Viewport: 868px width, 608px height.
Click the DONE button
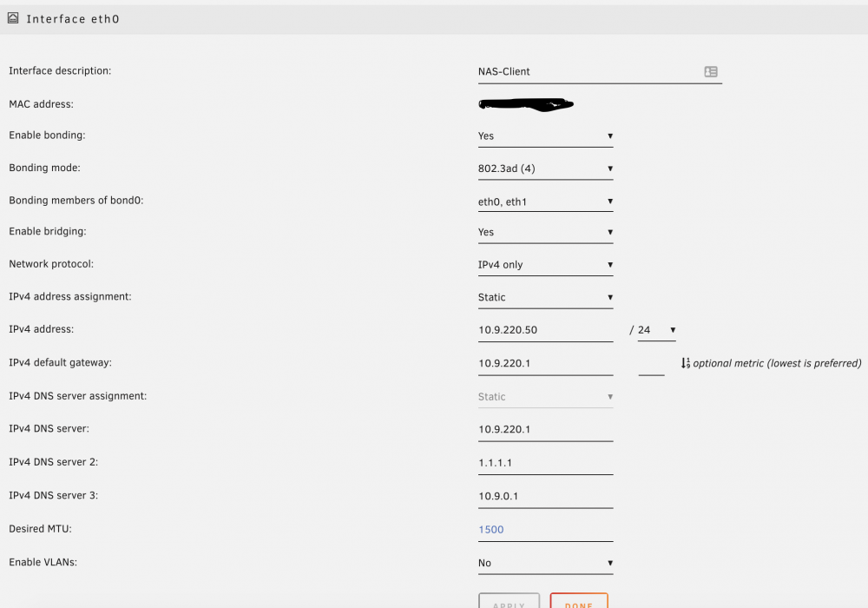click(x=579, y=601)
